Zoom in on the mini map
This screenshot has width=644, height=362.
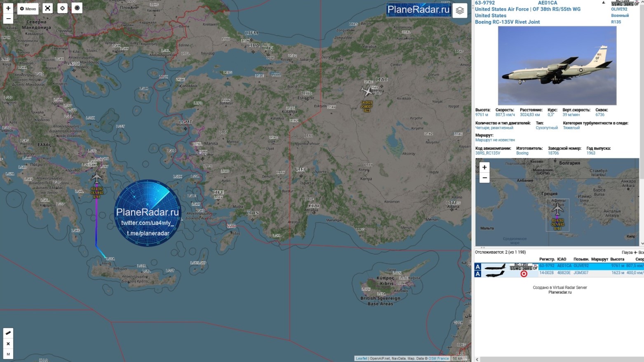click(x=484, y=167)
